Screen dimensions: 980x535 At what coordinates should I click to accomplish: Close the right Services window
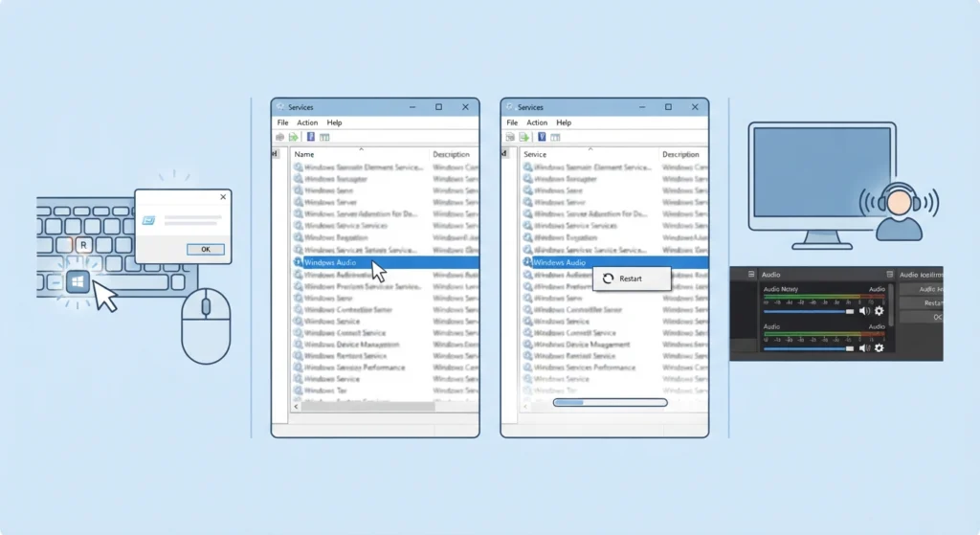click(695, 107)
